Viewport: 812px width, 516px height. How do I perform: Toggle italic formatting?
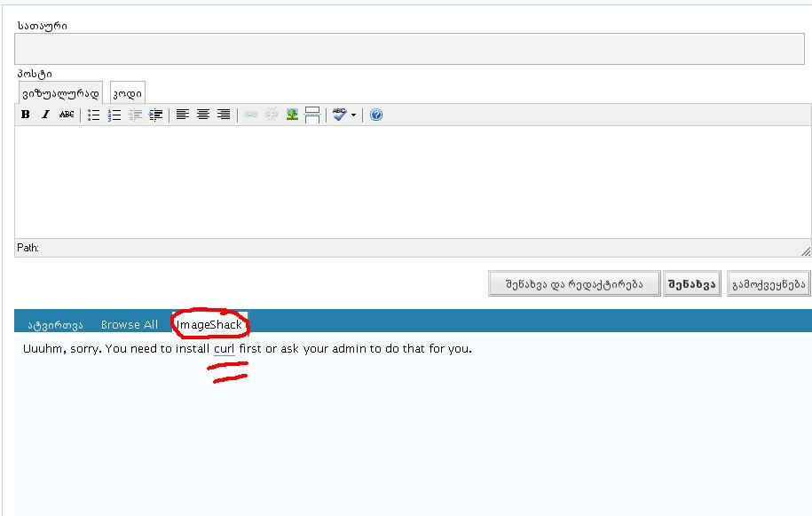tap(45, 115)
